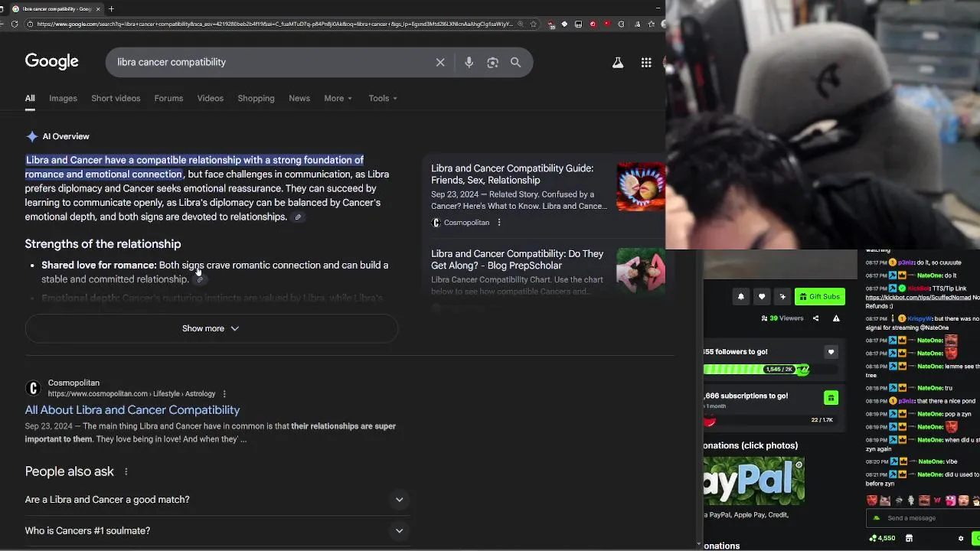980x551 pixels.
Task: Click the heart button beside Gift Subs
Action: [761, 297]
